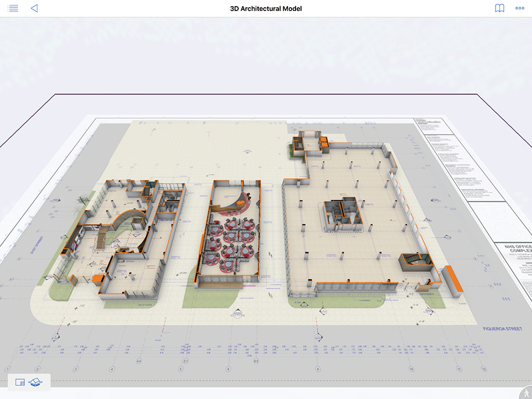Click grid bubble 12
The image size is (532, 399).
[x=484, y=369]
